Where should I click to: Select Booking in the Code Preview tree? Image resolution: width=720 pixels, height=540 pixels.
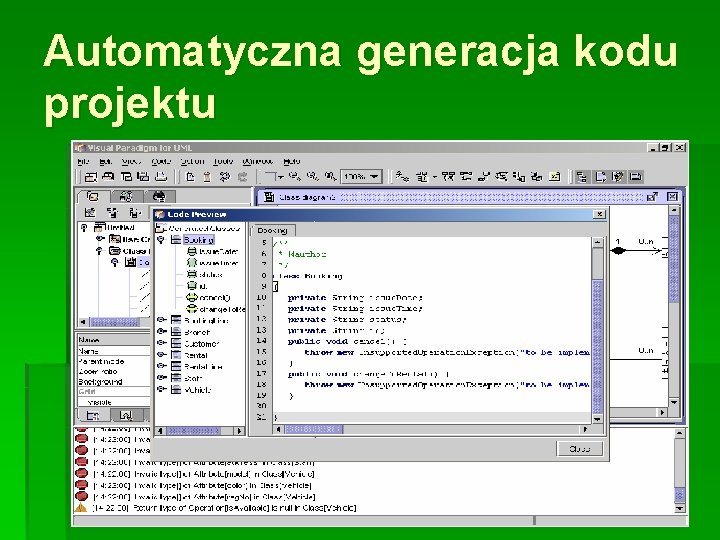(x=198, y=240)
